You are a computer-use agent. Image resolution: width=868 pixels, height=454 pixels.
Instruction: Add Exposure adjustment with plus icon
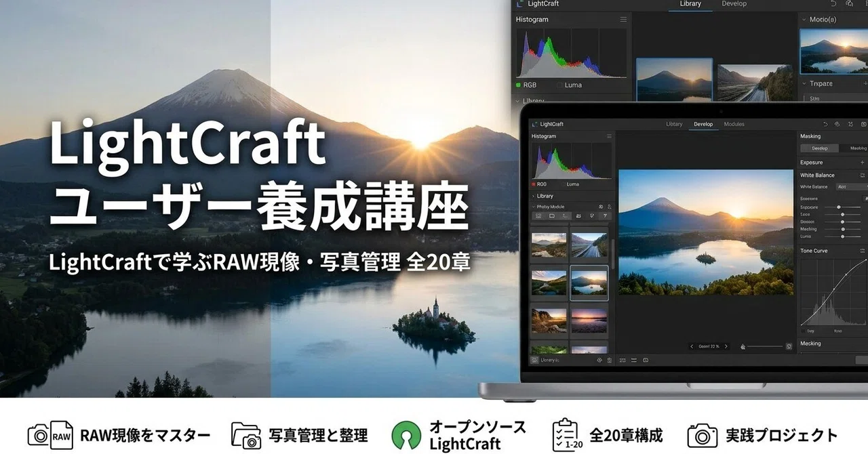coord(863,163)
